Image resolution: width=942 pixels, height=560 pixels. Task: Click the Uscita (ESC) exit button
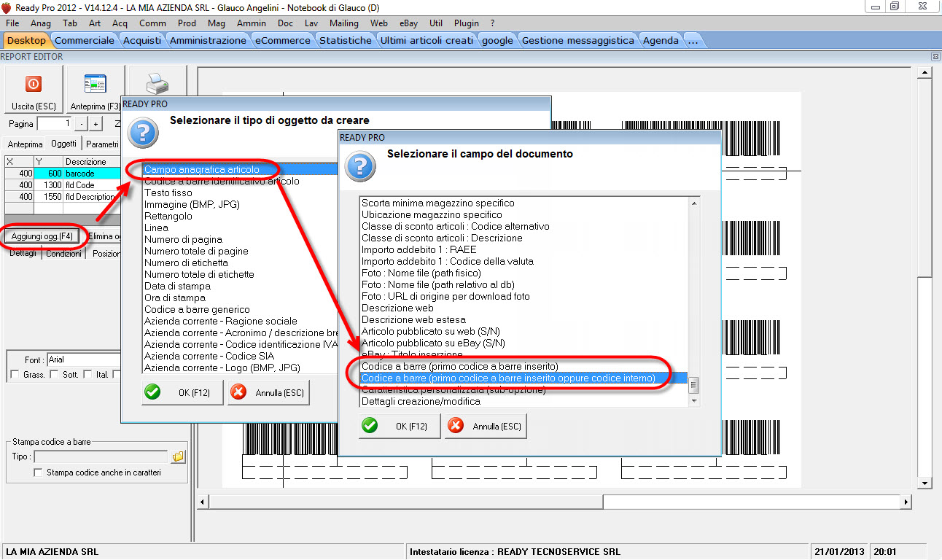[x=34, y=90]
